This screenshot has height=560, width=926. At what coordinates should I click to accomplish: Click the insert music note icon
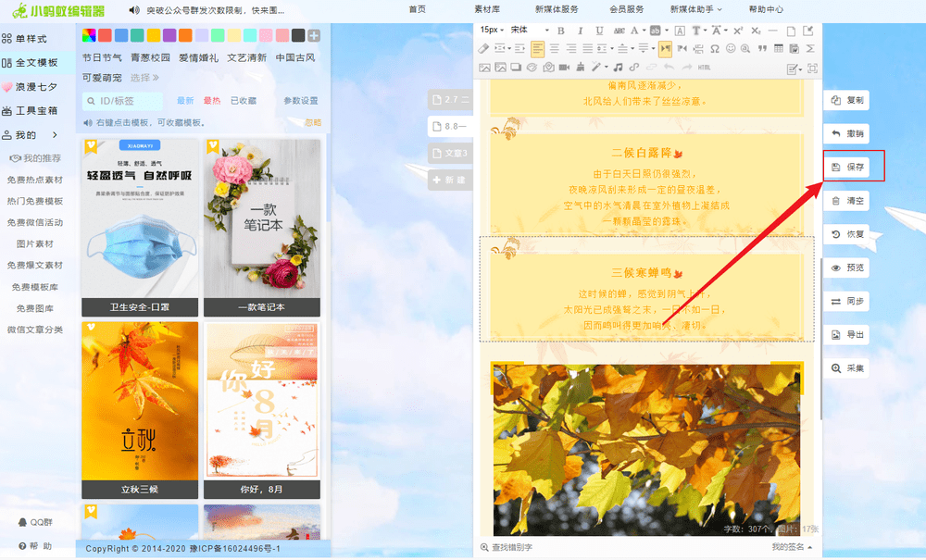tap(618, 68)
